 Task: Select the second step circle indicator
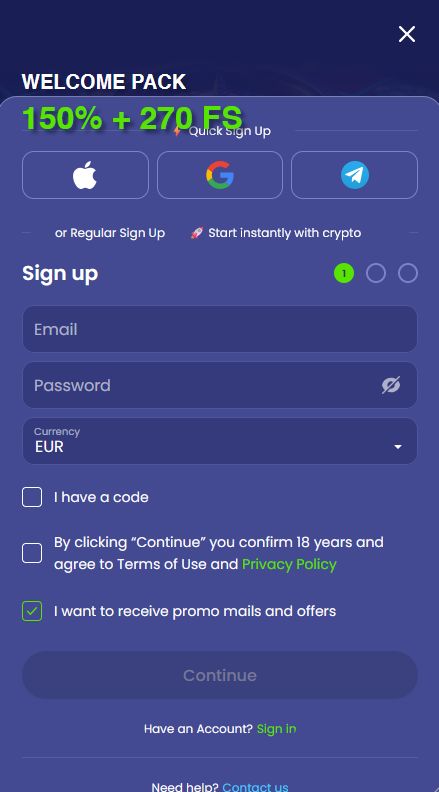tap(376, 273)
